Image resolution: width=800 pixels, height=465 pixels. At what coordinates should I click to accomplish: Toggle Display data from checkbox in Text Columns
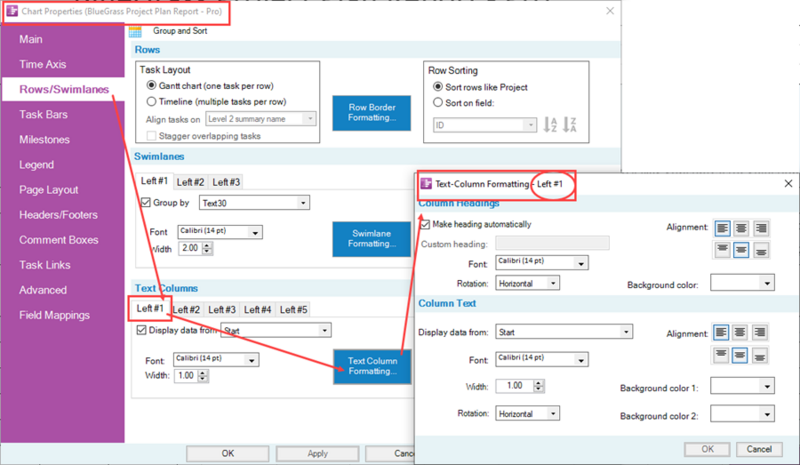pos(141,330)
